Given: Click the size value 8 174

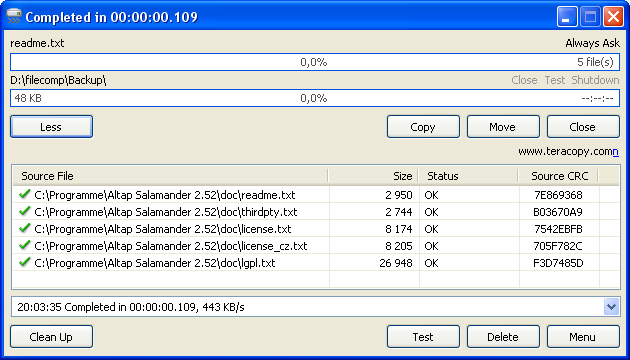Looking at the screenshot, I should click(x=399, y=229).
